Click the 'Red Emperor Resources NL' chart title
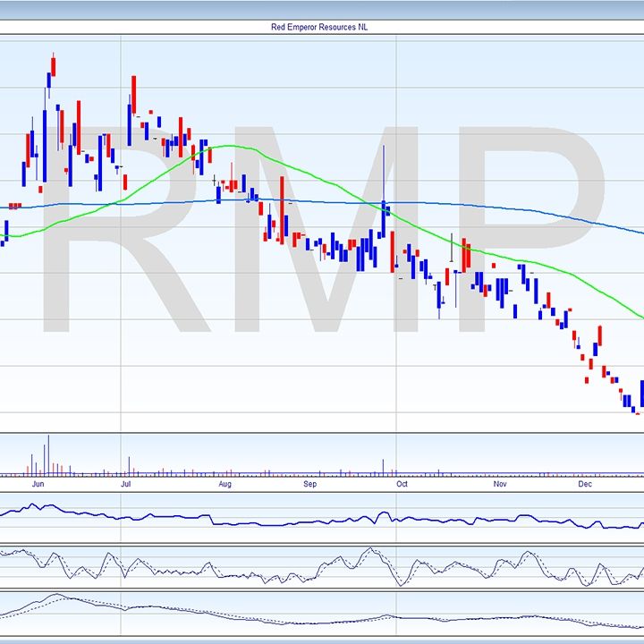The image size is (644, 644). 319,27
